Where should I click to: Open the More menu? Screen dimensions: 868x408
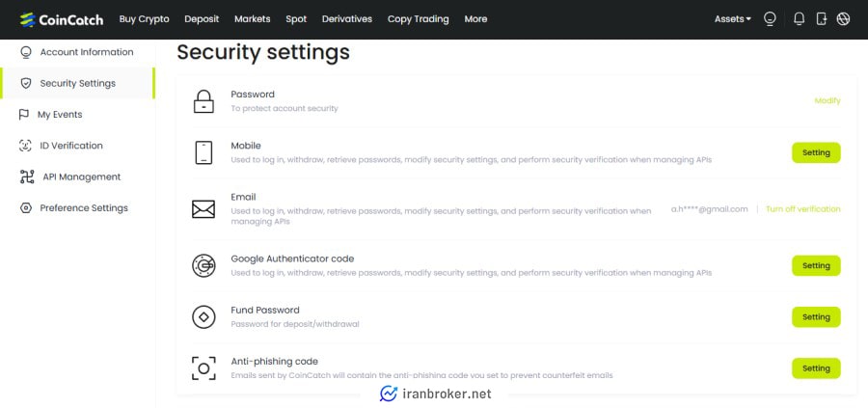pyautogui.click(x=475, y=19)
